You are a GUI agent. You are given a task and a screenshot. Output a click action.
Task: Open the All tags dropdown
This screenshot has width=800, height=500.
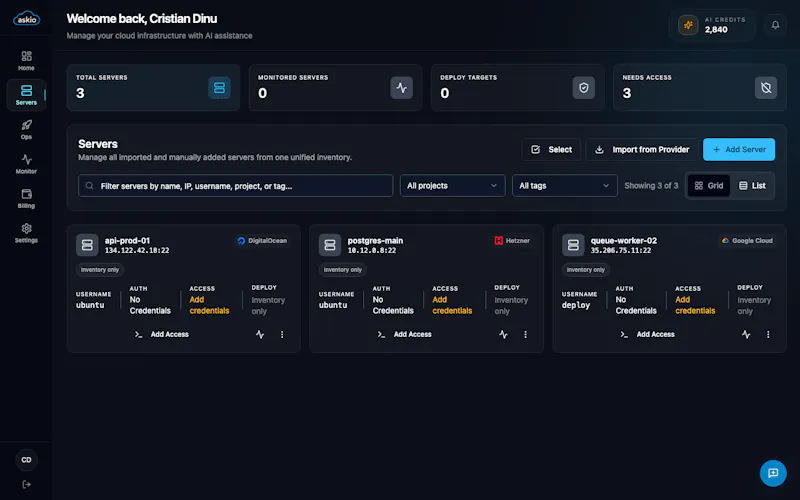point(565,186)
